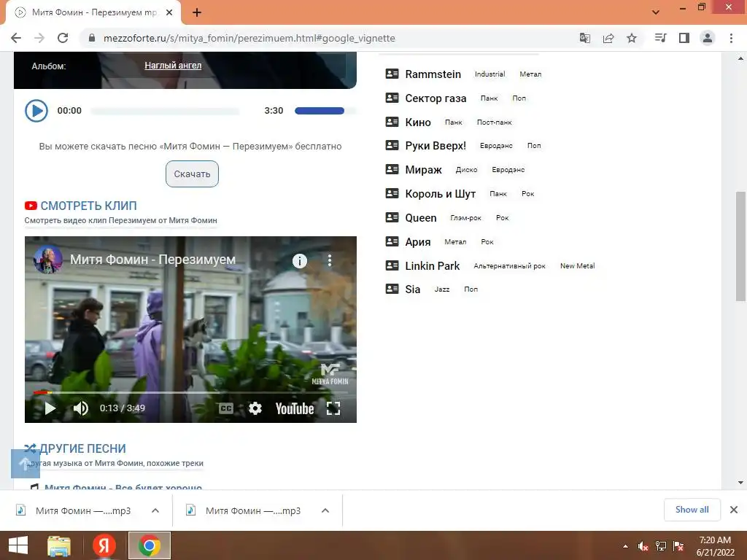Open the Sia artist link
The height and width of the screenshot is (560, 747).
(413, 289)
